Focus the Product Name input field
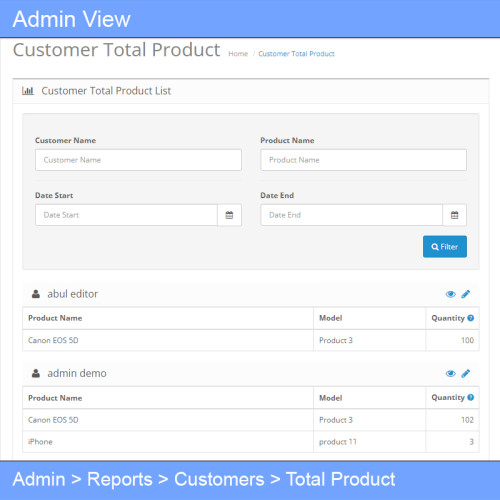 pos(364,160)
